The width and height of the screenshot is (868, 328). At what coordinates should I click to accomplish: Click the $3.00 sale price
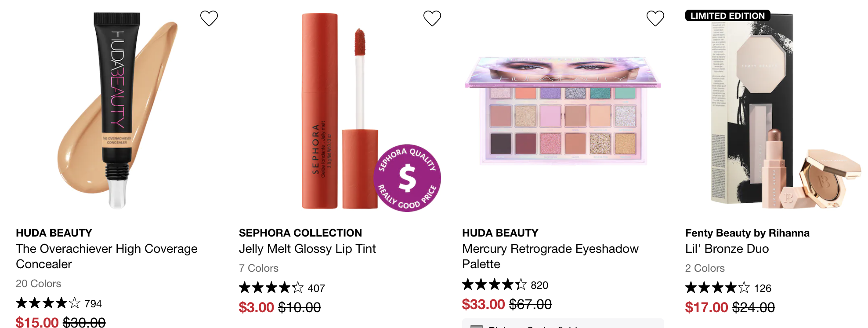257,307
